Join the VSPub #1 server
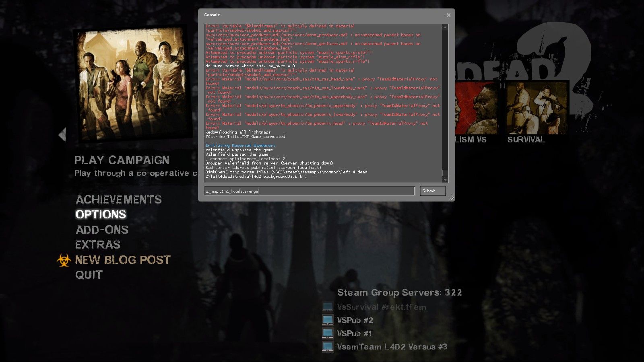This screenshot has height=362, width=644. [354, 333]
